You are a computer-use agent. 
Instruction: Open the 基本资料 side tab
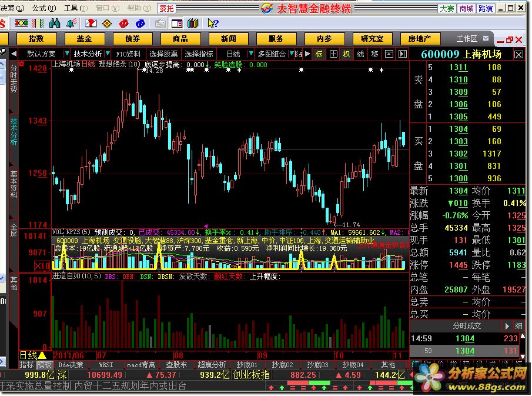tap(14, 184)
